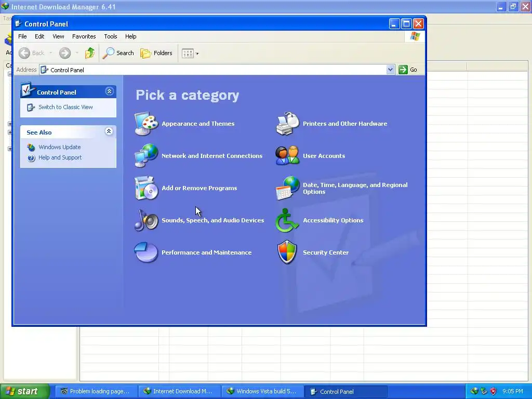Click Date, Time, Language, and Regional Options link
Image resolution: width=532 pixels, height=399 pixels.
coord(355,188)
